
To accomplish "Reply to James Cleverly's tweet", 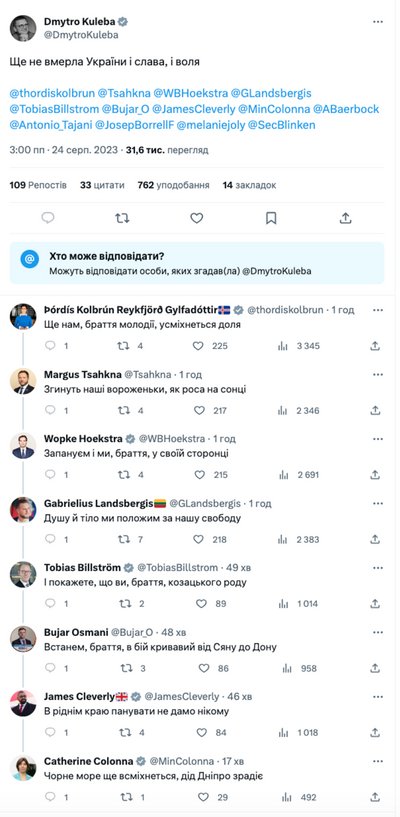I will pos(50,732).
